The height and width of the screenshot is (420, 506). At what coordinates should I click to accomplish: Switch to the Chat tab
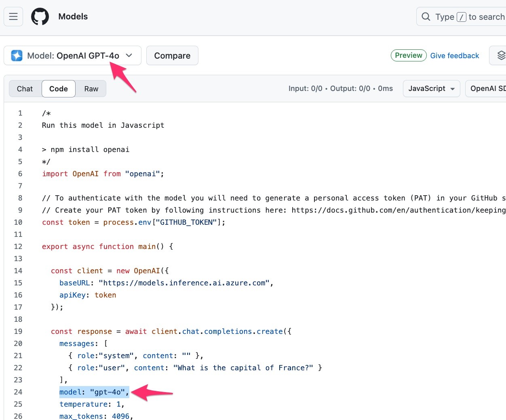(25, 89)
